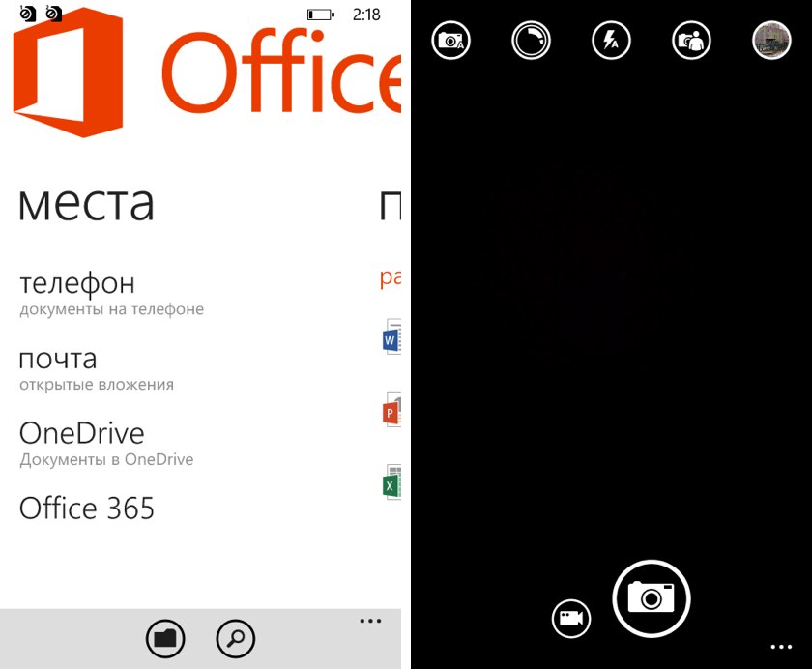Tap the large camera shutter button
The width and height of the screenshot is (812, 669).
point(652,598)
